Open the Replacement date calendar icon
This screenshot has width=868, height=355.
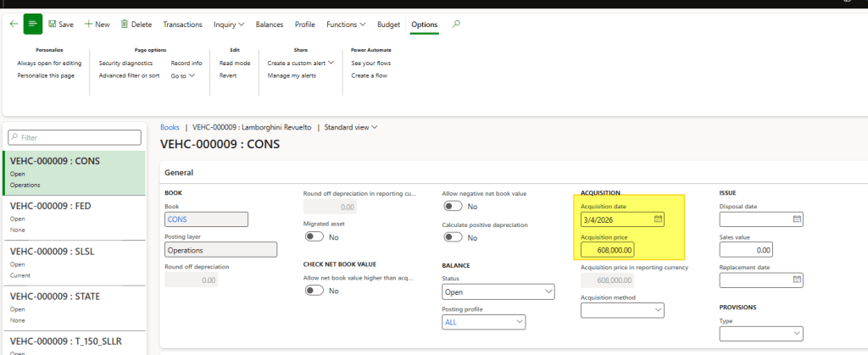point(796,280)
